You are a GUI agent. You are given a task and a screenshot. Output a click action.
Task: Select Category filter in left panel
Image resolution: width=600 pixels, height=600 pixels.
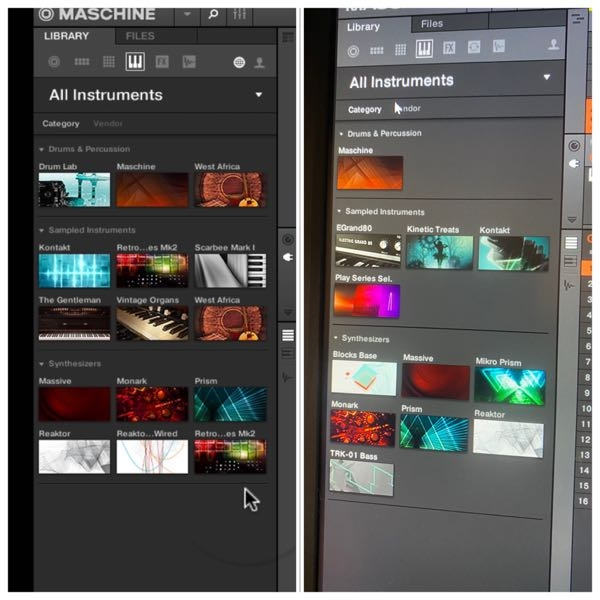[61, 124]
